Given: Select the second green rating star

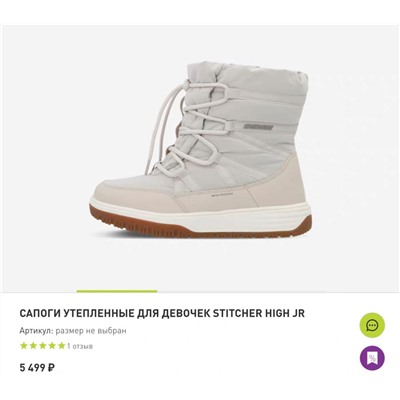Looking at the screenshot, I should pos(33,346).
